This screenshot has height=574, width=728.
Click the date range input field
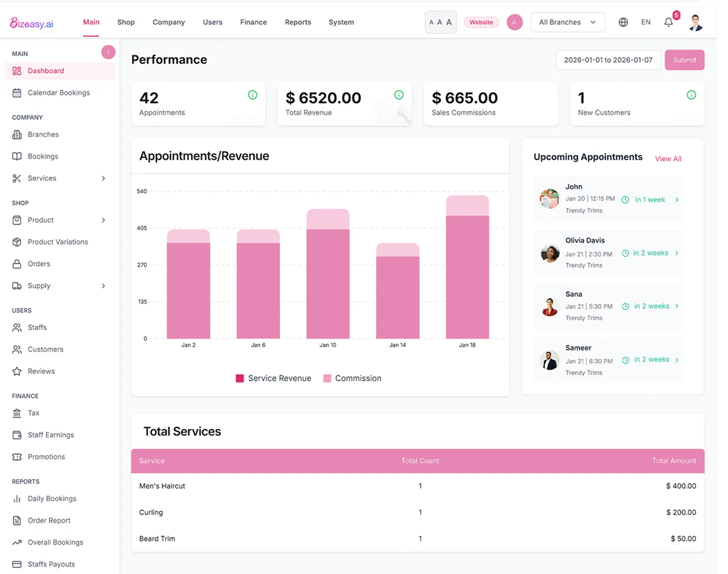click(x=607, y=60)
